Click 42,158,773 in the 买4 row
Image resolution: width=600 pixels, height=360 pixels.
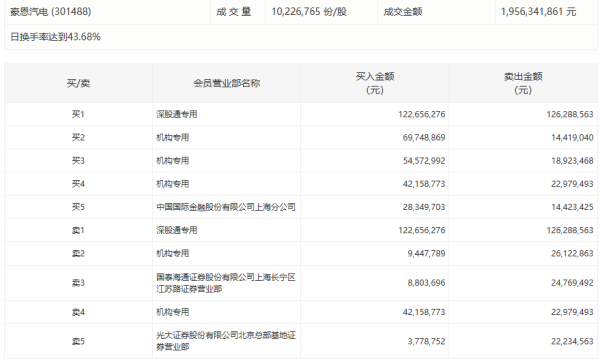click(x=424, y=184)
